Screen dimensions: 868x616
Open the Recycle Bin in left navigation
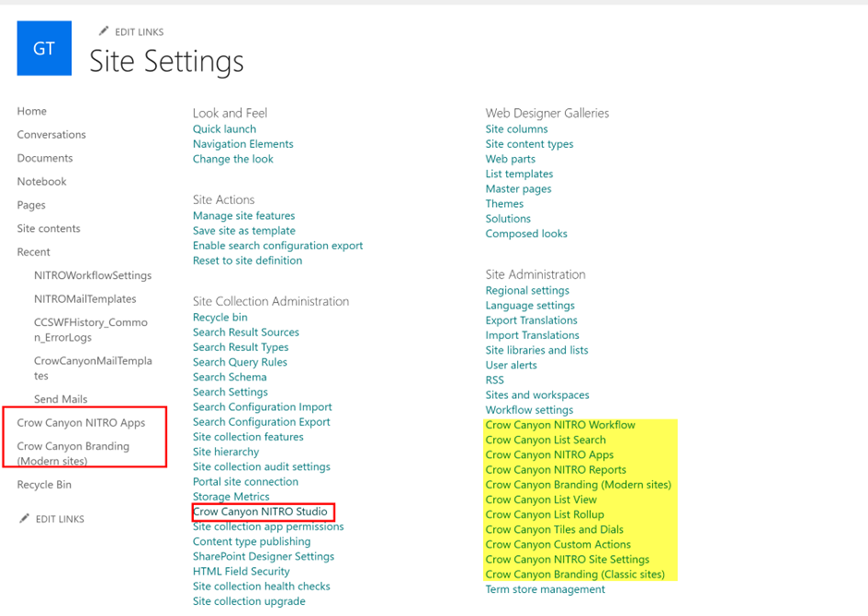pyautogui.click(x=44, y=484)
